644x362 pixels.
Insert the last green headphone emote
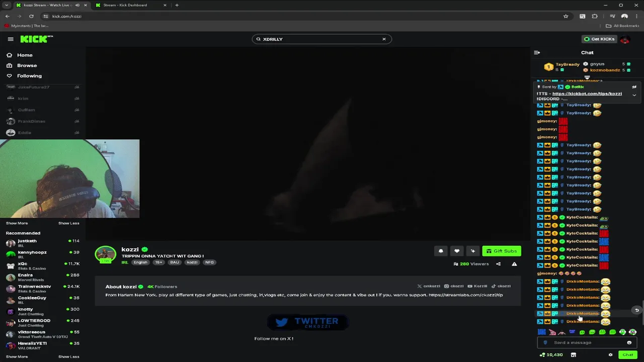click(632, 332)
